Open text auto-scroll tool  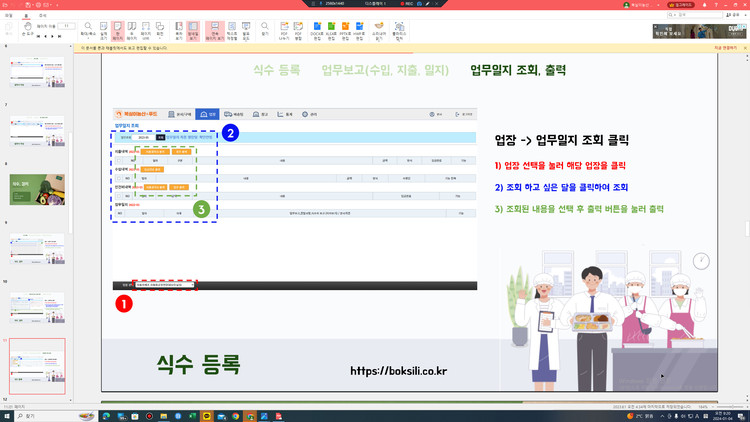tap(232, 31)
